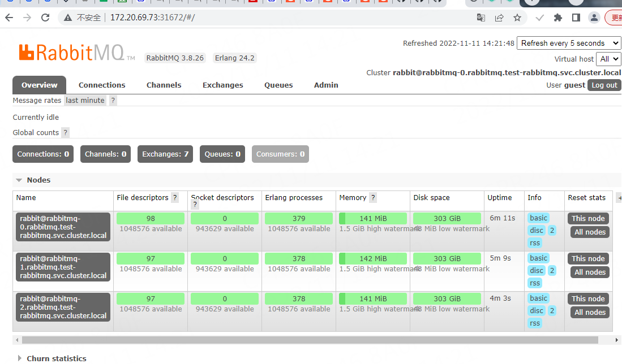The height and width of the screenshot is (364, 622).
Task: Click the Consumers: 0 count button
Action: pos(280,154)
